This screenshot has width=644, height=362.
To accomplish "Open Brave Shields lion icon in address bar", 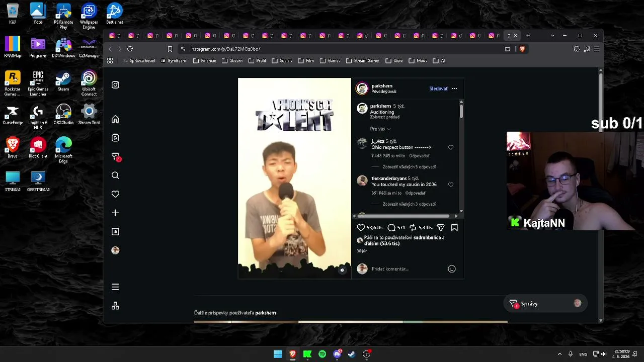I will tap(522, 49).
